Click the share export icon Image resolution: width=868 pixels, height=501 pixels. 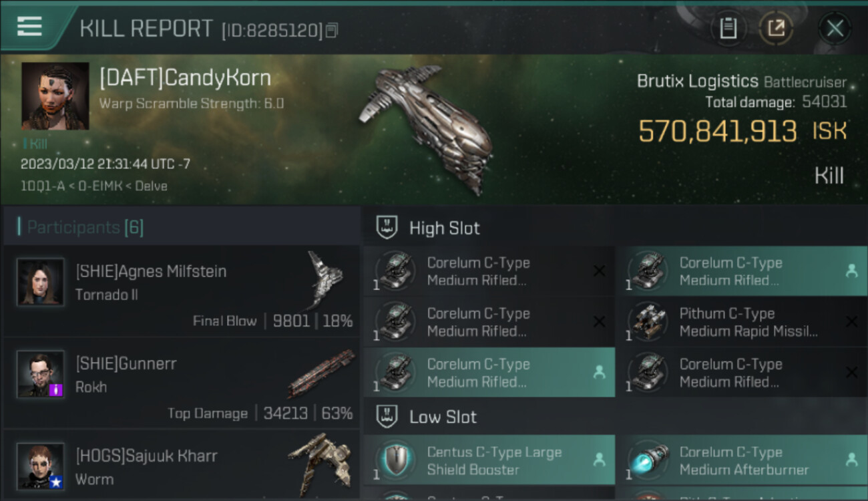pos(776,28)
